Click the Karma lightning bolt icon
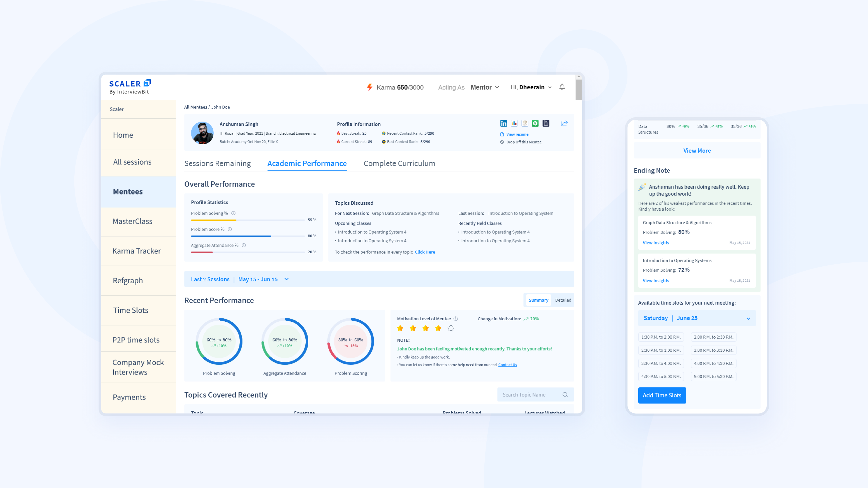This screenshot has height=488, width=868. coord(370,87)
